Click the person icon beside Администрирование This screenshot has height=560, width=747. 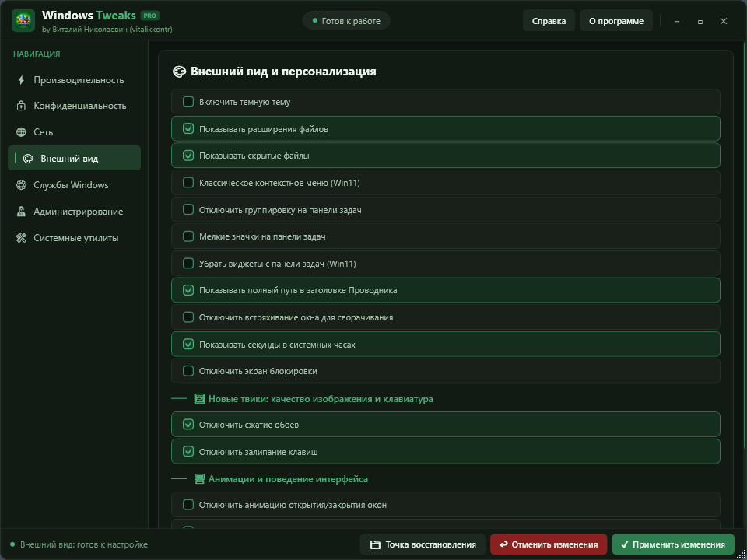pos(21,212)
